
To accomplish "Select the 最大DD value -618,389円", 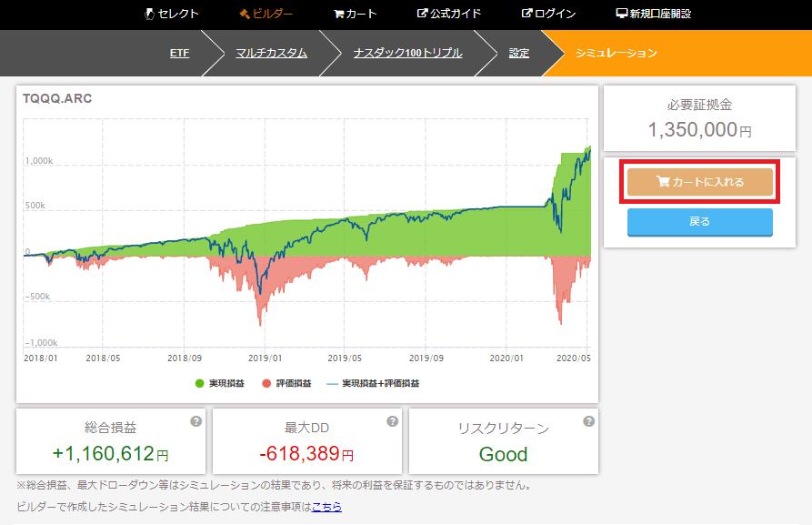I will click(x=306, y=454).
